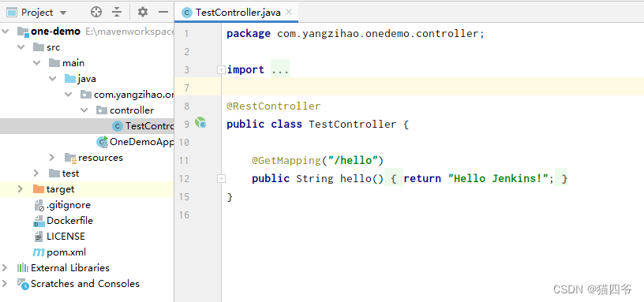The height and width of the screenshot is (302, 644).
Task: Click the java source root folder icon
Action: tap(70, 79)
